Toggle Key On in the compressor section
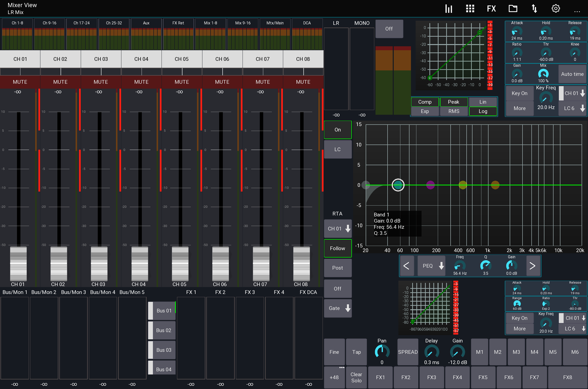The height and width of the screenshot is (389, 588). [x=520, y=93]
